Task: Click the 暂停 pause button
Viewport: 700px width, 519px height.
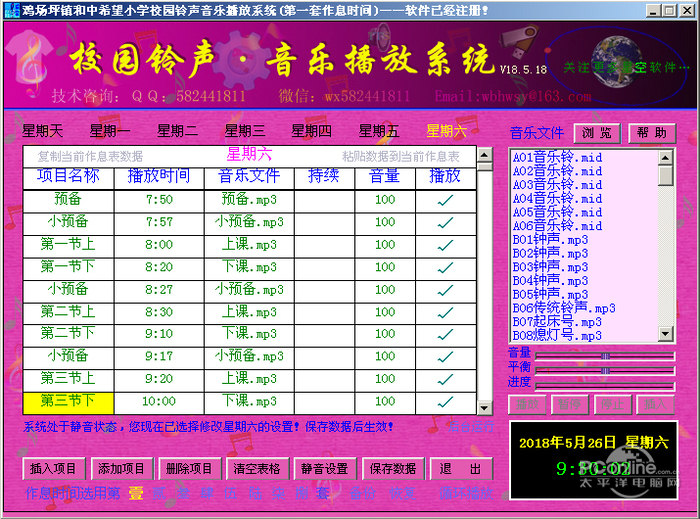Action: (570, 405)
